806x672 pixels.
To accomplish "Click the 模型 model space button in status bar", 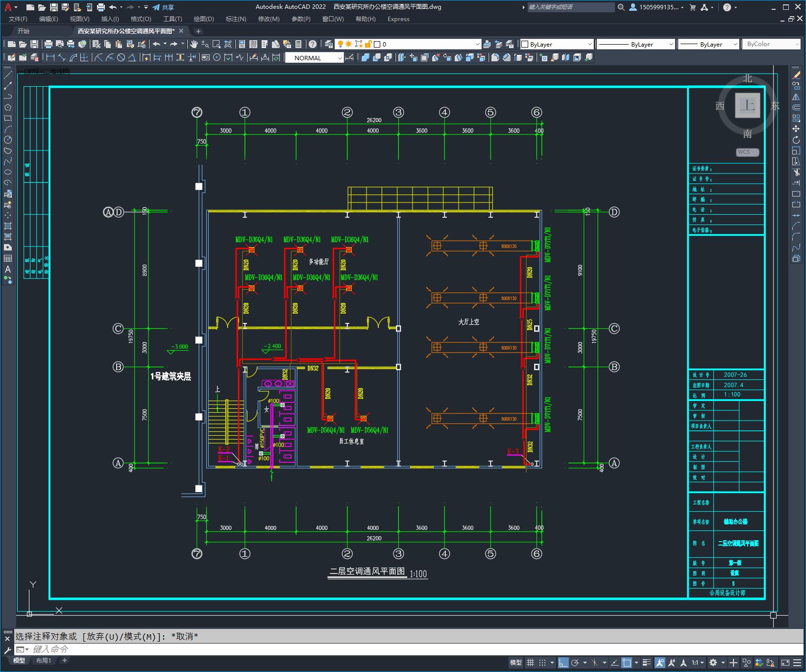I will [515, 663].
